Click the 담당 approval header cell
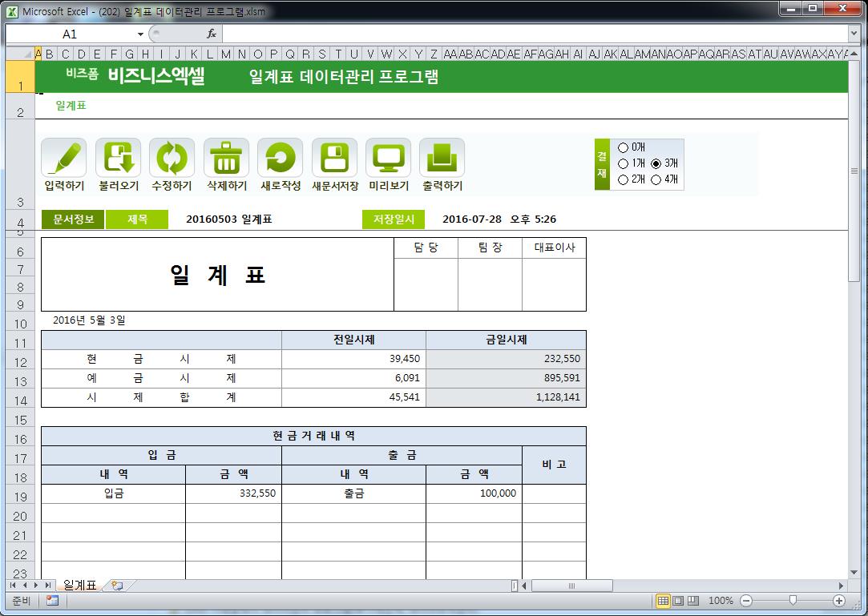This screenshot has width=868, height=616. [x=426, y=248]
